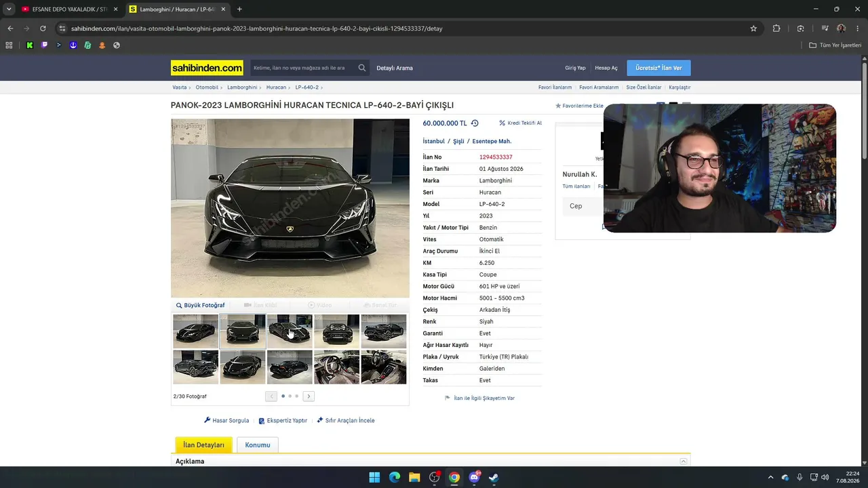
Task: Click the Karşılaştır link
Action: 679,87
